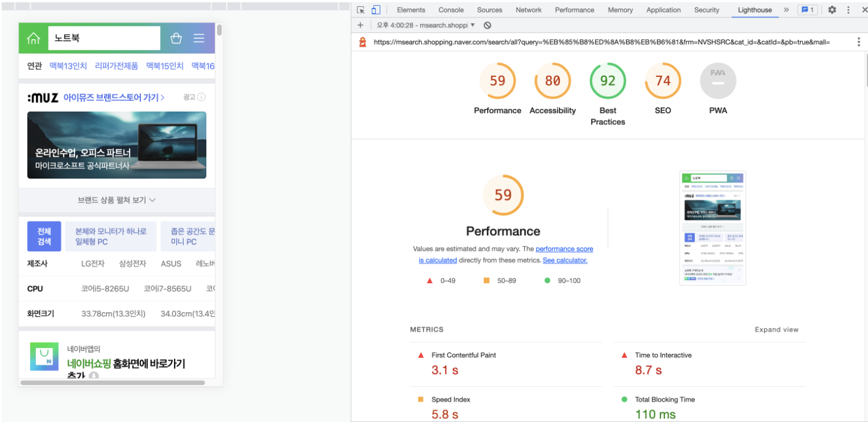Viewport: 868px width, 422px height.
Task: Tap related search term 맥북15인치
Action: (x=165, y=66)
